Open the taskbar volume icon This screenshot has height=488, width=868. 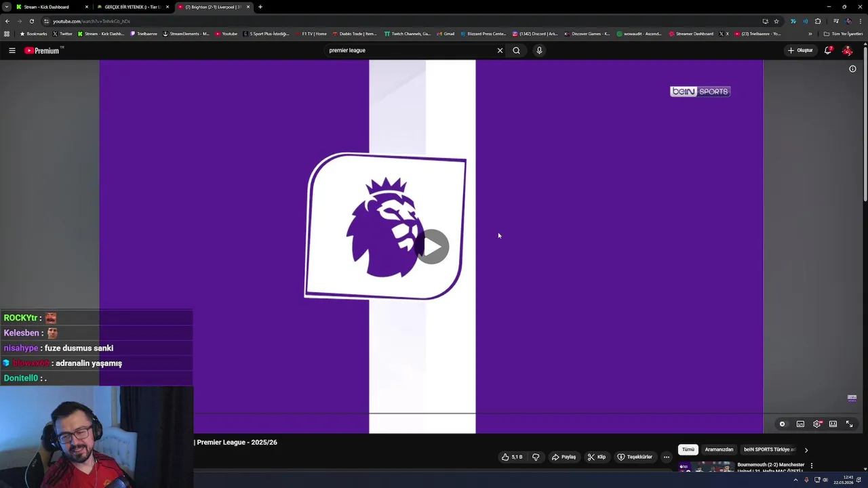pyautogui.click(x=825, y=480)
